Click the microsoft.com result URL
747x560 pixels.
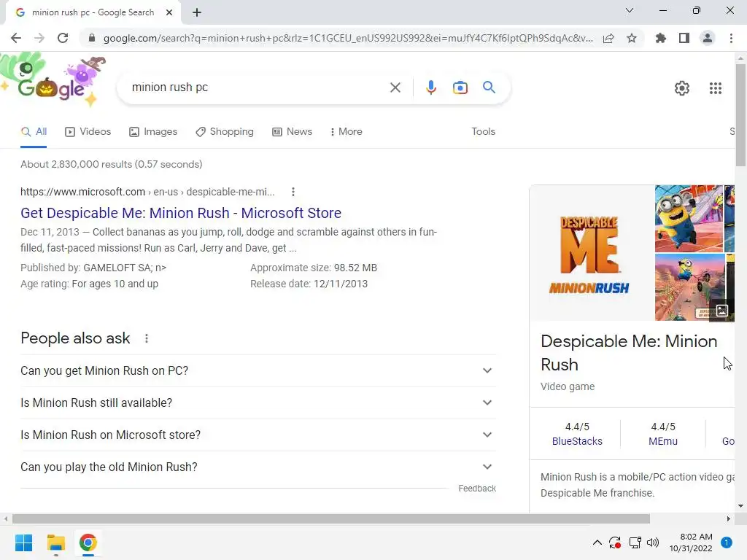click(147, 192)
